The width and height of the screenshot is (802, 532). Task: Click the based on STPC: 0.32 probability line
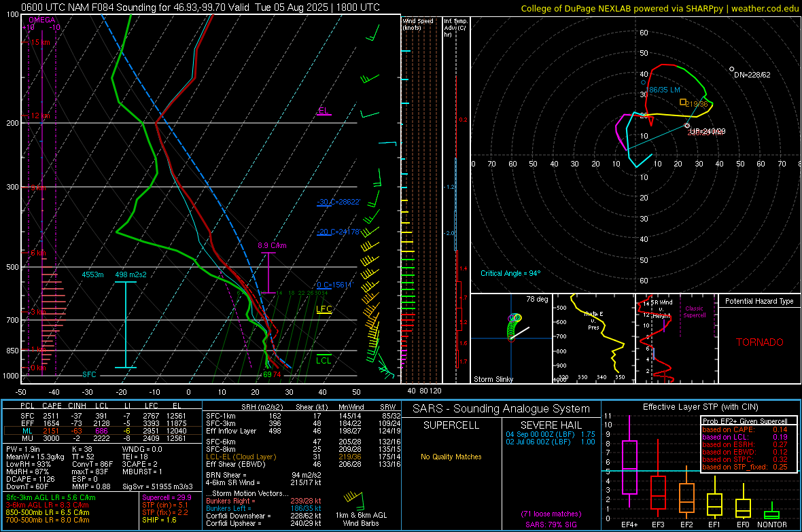point(745,459)
